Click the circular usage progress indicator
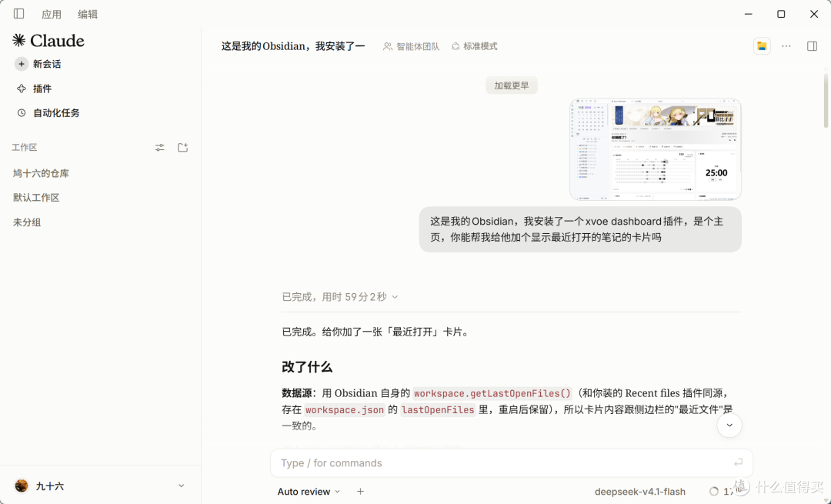 (714, 492)
